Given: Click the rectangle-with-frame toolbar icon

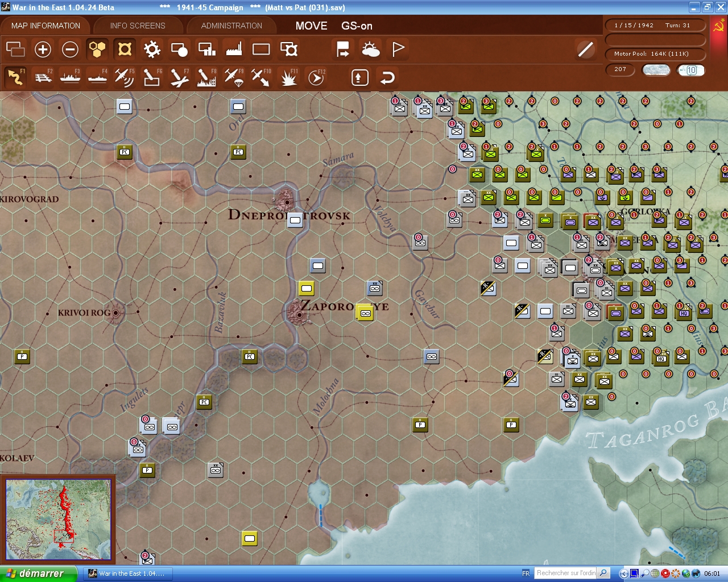Looking at the screenshot, I should pyautogui.click(x=289, y=49).
